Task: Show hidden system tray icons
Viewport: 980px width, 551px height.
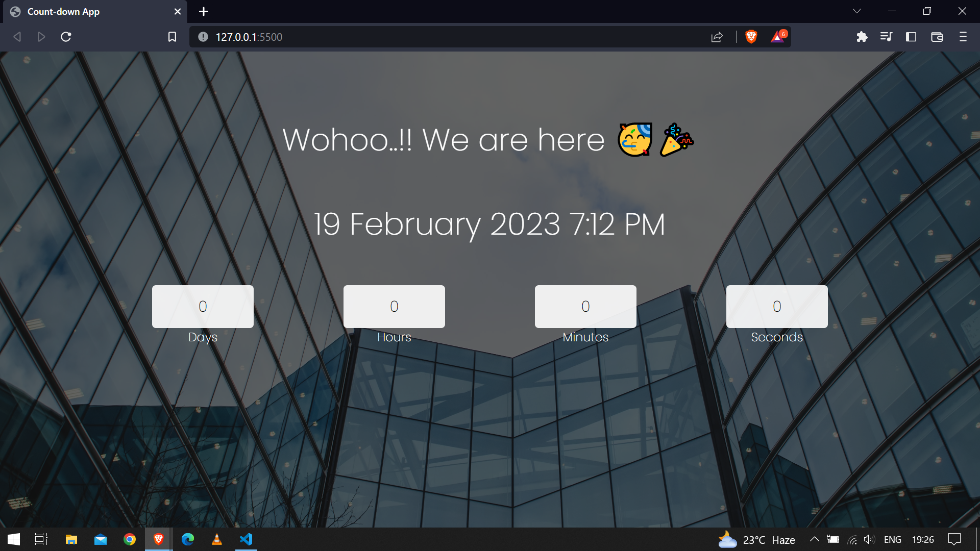Action: pos(815,539)
